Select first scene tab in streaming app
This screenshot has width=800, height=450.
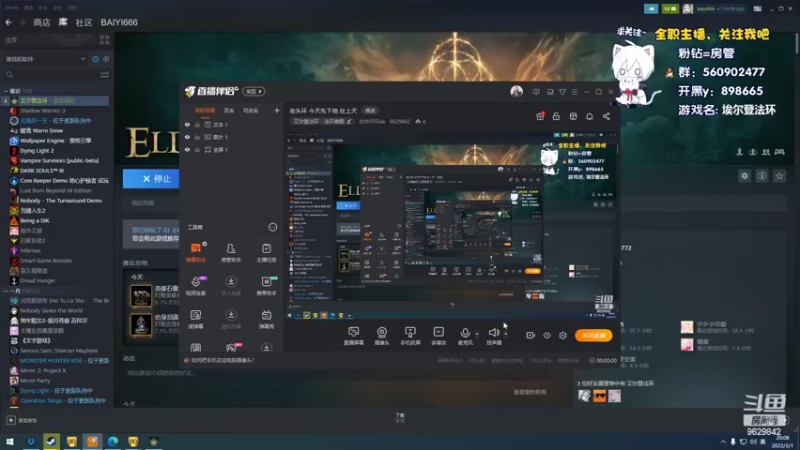[205, 110]
